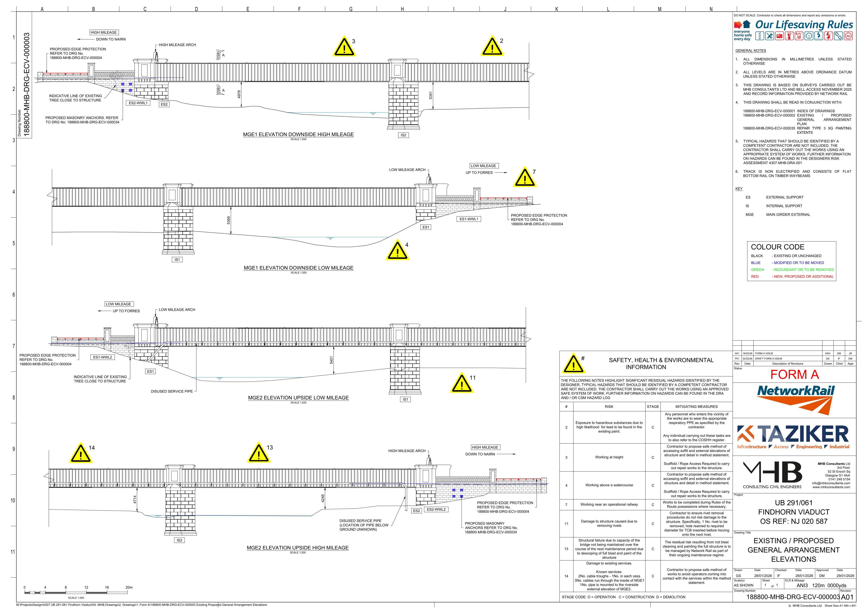The width and height of the screenshot is (868, 613).
Task: Click hazard warning triangle number 2
Action: [x=492, y=46]
